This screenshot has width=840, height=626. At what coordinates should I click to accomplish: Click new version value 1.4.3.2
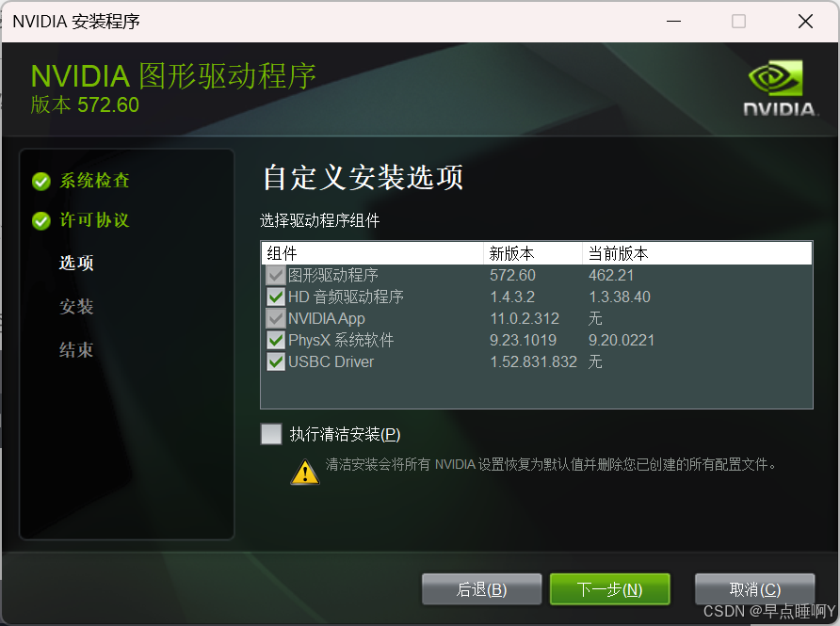512,297
